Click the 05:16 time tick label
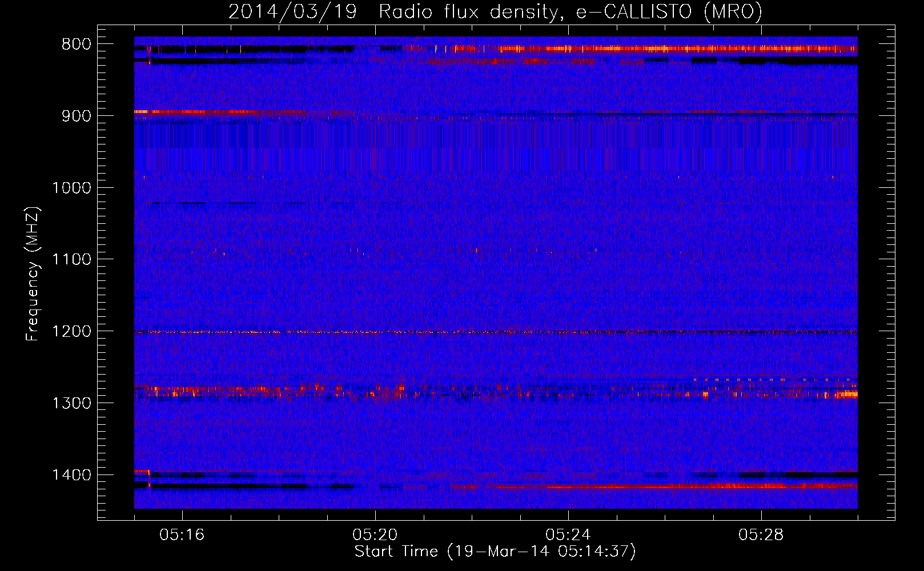Image resolution: width=924 pixels, height=571 pixels. point(182,535)
